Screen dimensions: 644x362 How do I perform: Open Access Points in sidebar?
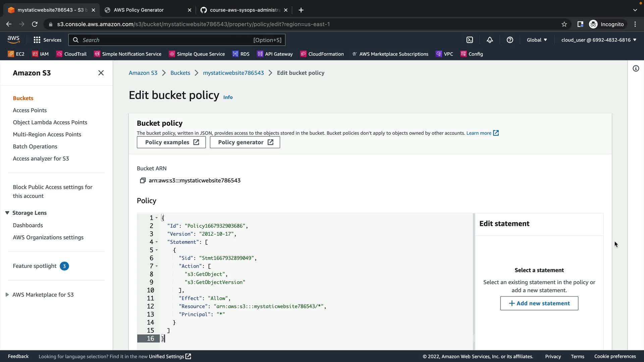point(30,110)
